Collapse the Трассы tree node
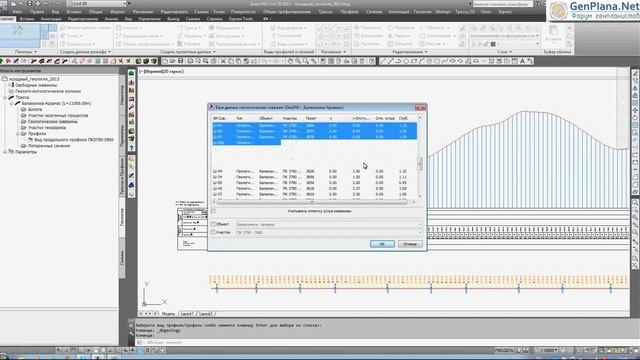 5,98
